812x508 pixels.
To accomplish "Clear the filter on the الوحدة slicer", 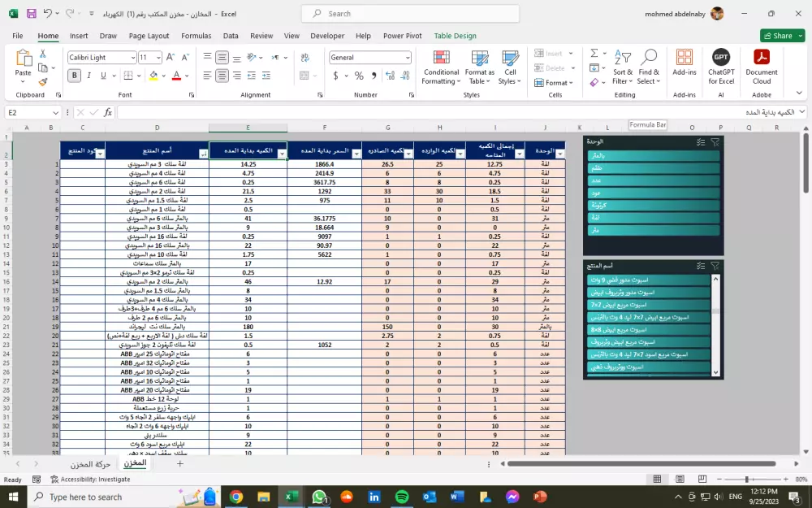I will coord(715,141).
